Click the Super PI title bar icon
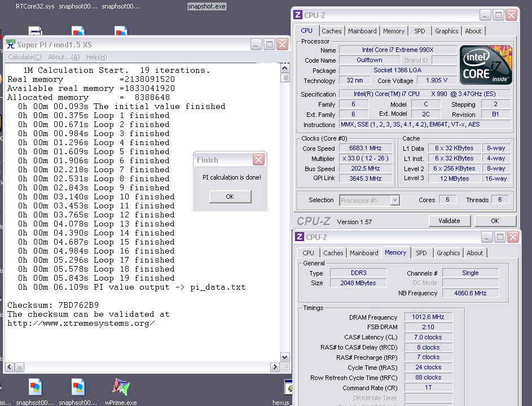Viewport: 532px width, 406px height. click(10, 44)
